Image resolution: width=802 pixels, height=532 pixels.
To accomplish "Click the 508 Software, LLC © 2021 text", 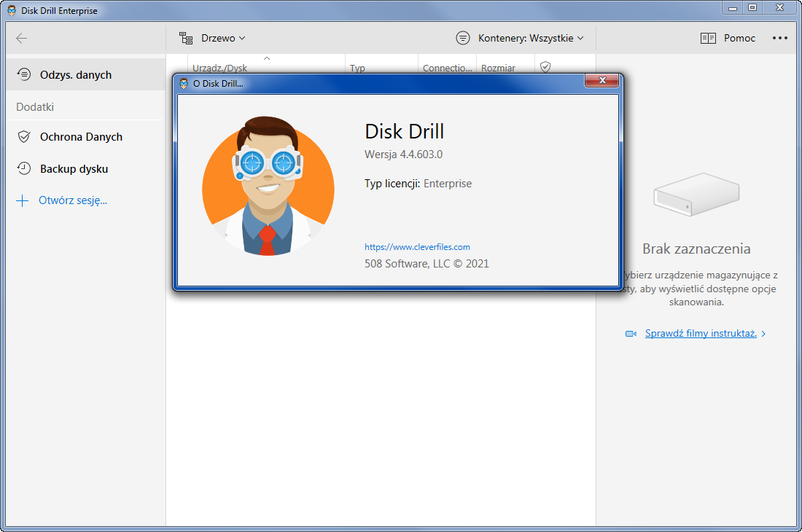I will [x=427, y=264].
